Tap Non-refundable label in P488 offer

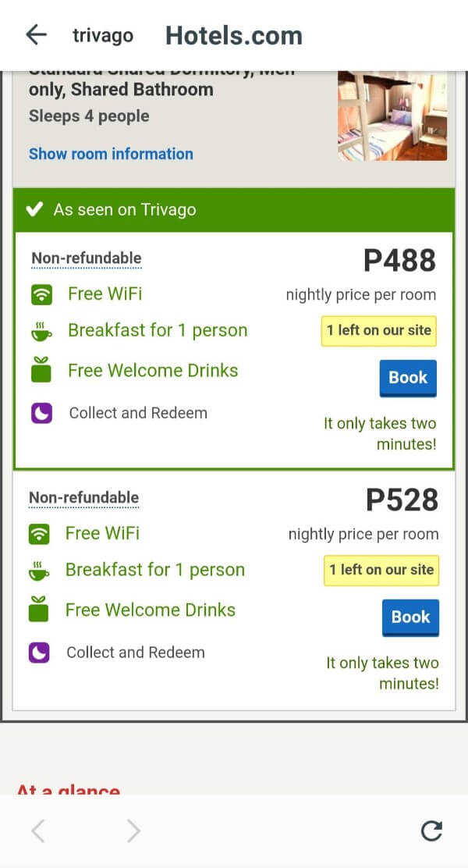point(87,258)
